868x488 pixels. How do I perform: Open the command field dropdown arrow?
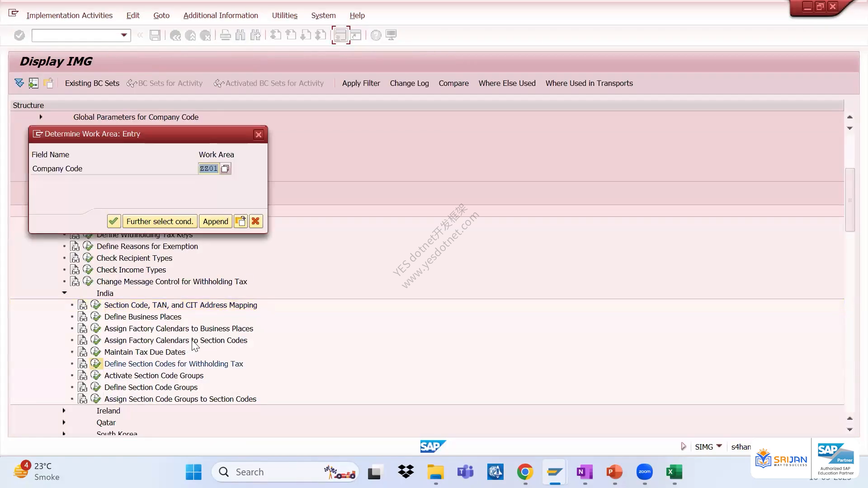pyautogui.click(x=124, y=35)
